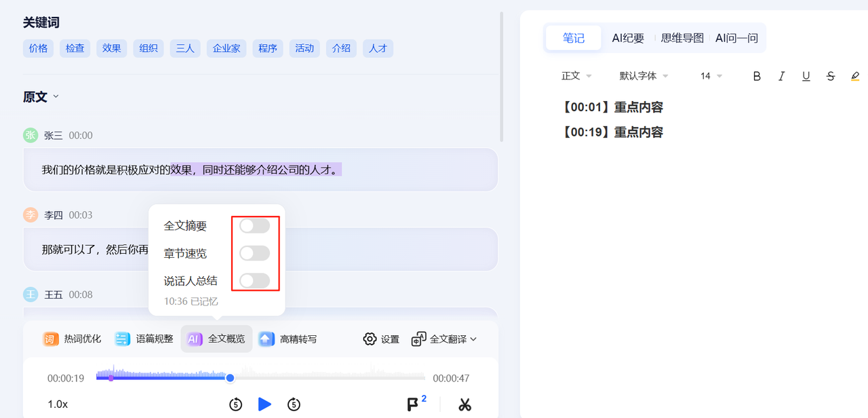Click the scissors clip icon

point(465,404)
